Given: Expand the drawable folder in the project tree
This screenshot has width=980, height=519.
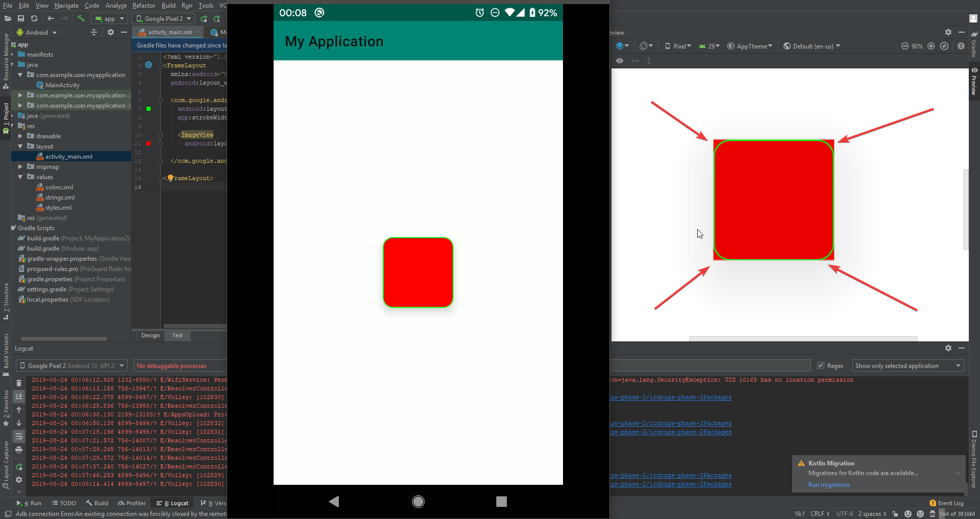Looking at the screenshot, I should (20, 136).
